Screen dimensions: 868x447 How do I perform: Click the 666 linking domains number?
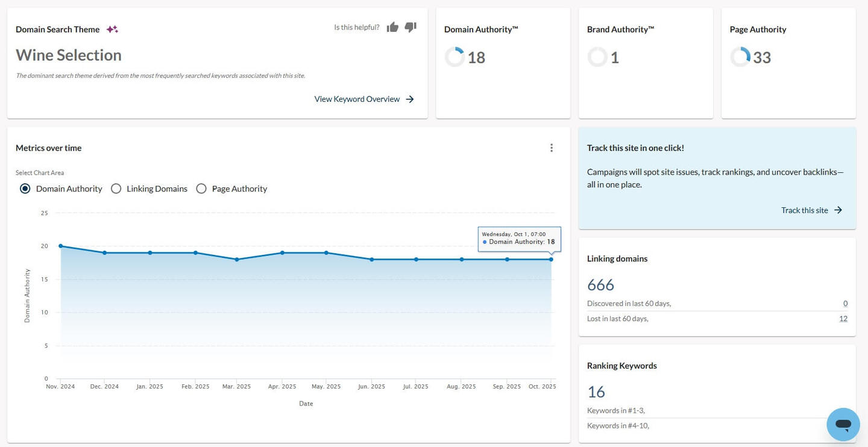click(600, 284)
